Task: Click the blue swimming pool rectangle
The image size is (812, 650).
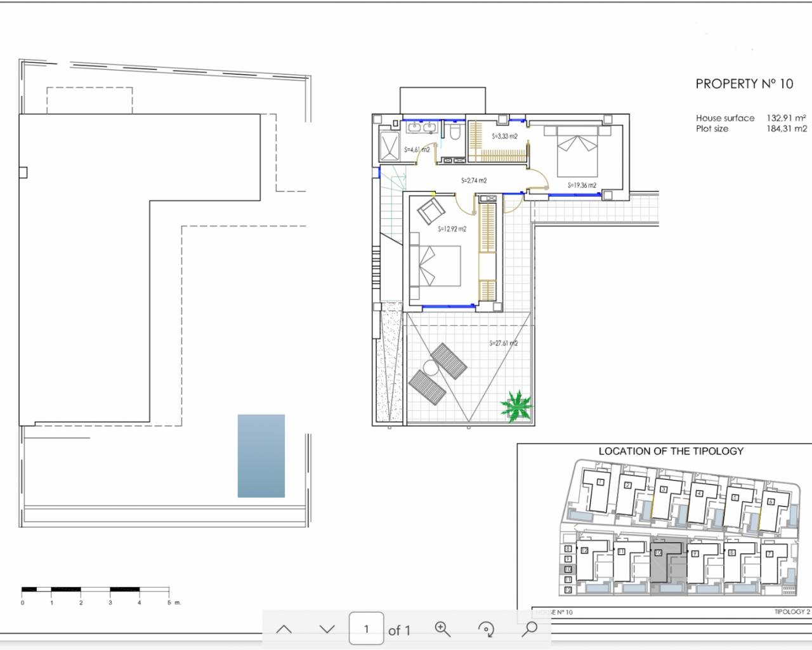Action: 261,456
